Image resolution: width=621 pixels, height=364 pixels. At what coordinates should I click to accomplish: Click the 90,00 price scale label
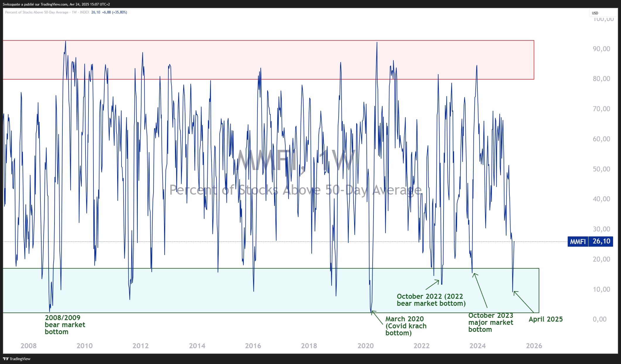(x=601, y=49)
